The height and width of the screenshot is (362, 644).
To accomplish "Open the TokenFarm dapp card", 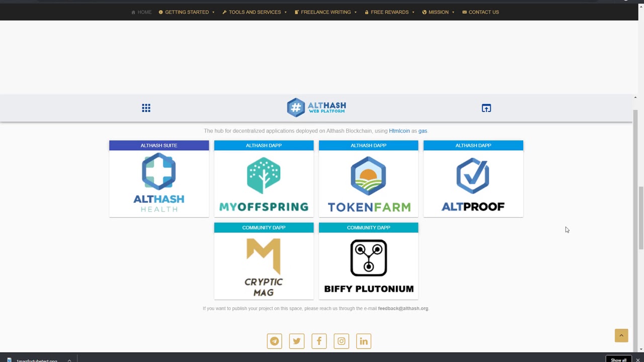I will [x=368, y=179].
